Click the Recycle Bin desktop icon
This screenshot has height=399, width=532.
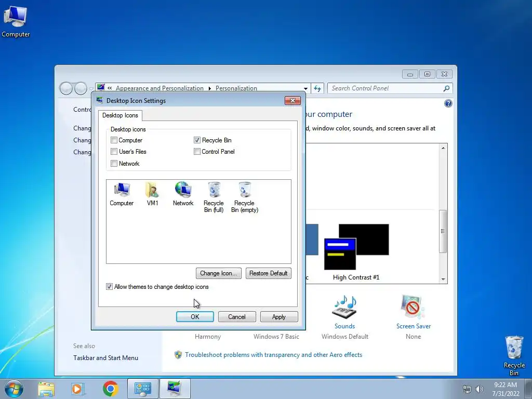(x=514, y=355)
